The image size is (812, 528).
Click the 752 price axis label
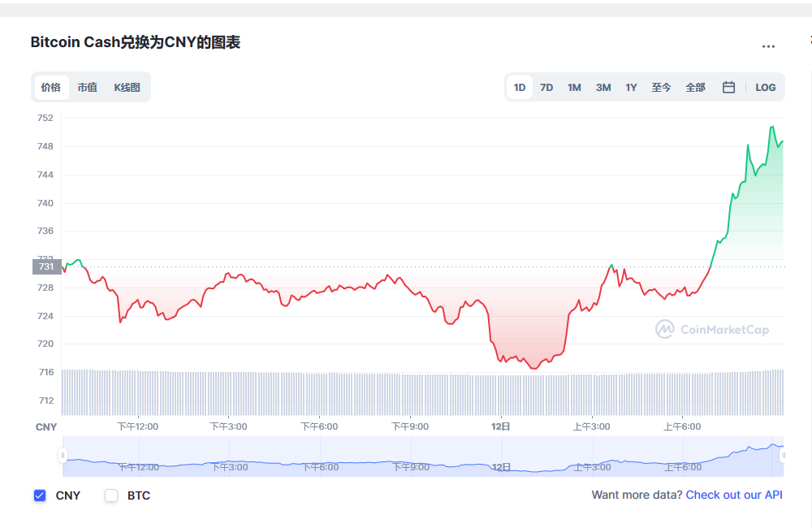point(45,118)
